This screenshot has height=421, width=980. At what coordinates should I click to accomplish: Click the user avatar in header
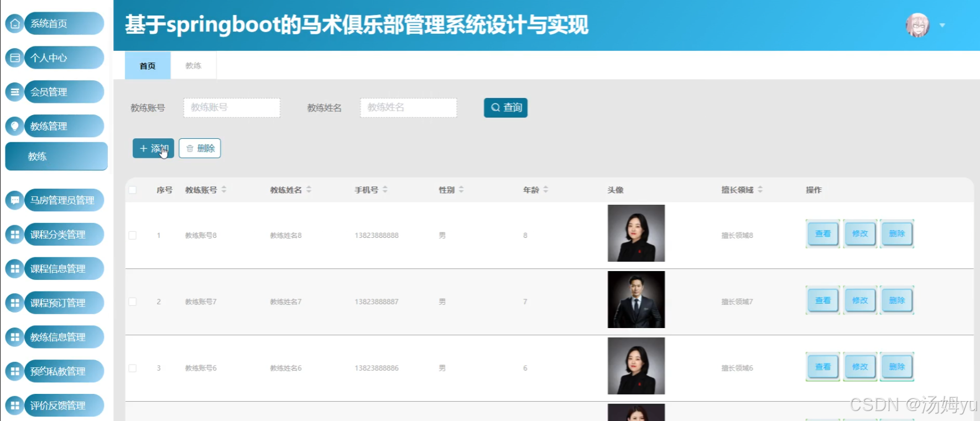click(918, 25)
